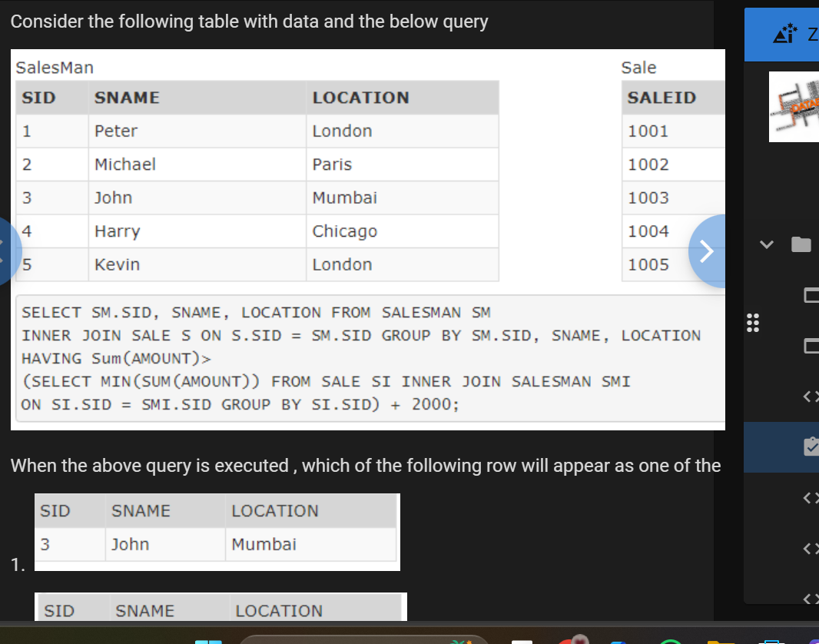Viewport: 819px width, 644px height.
Task: Collapse the chevron beside the sidebar folder
Action: pos(766,244)
